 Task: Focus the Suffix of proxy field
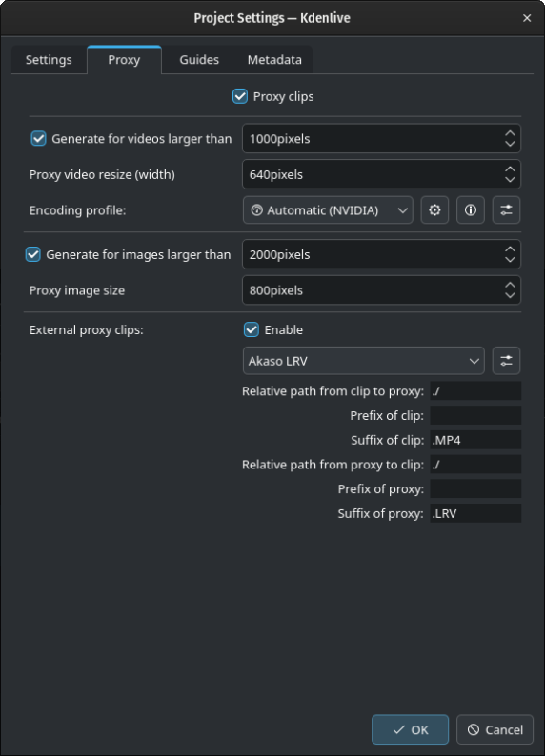475,513
